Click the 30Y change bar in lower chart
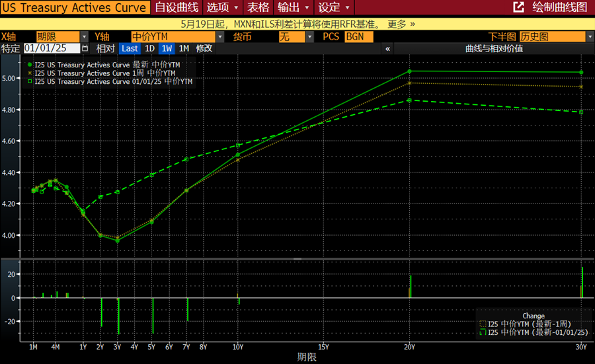This screenshot has height=364, width=595. pyautogui.click(x=582, y=283)
